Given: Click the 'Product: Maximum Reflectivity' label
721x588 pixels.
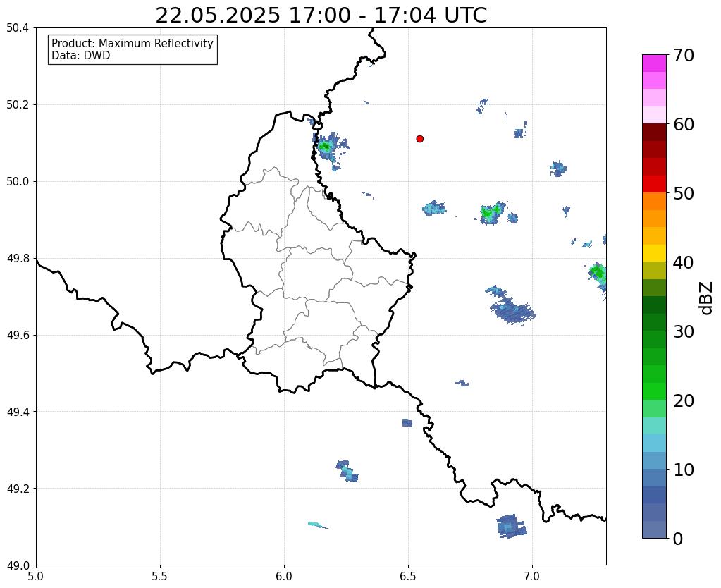Looking at the screenshot, I should tap(133, 43).
